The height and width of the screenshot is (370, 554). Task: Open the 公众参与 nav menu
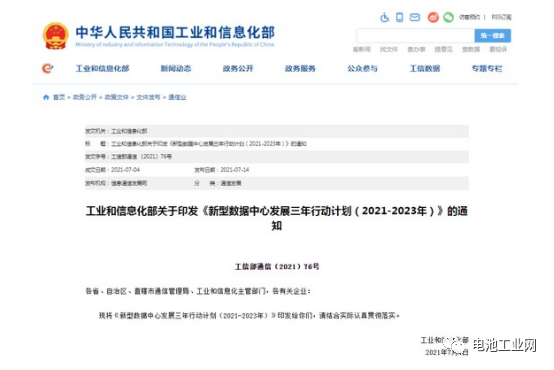(363, 69)
